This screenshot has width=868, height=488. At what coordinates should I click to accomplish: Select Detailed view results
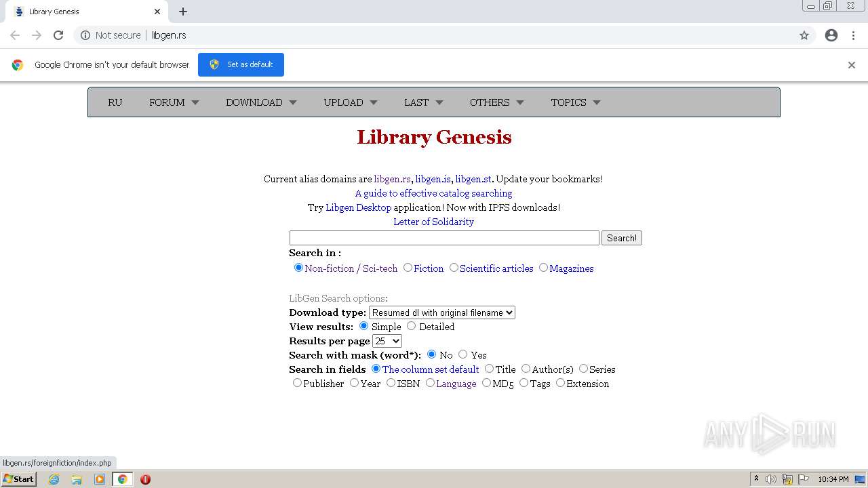pyautogui.click(x=411, y=326)
